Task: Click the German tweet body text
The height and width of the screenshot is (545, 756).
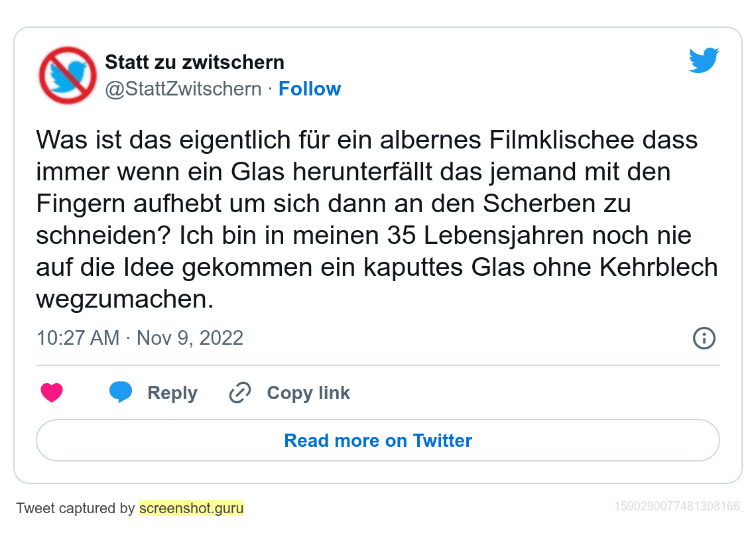Action: coord(377,219)
